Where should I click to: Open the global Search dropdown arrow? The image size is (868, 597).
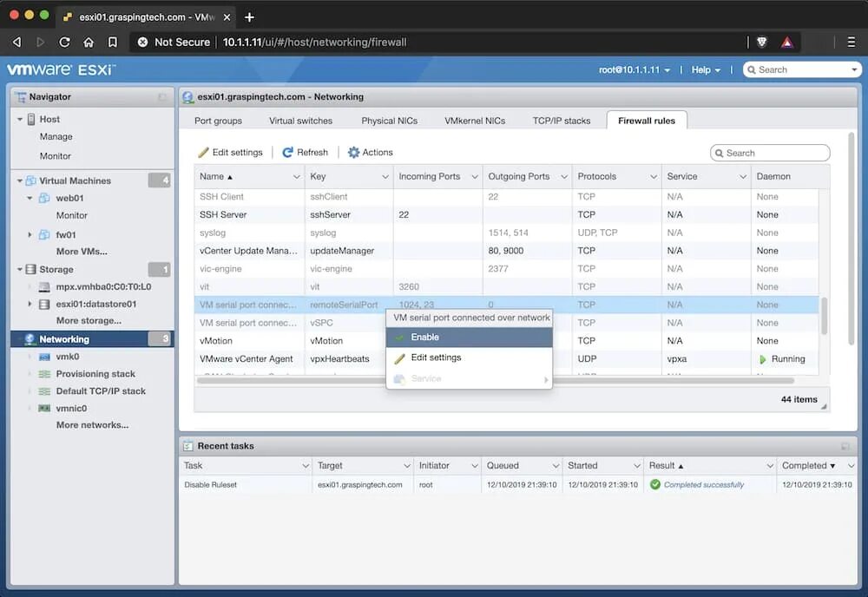coord(854,69)
